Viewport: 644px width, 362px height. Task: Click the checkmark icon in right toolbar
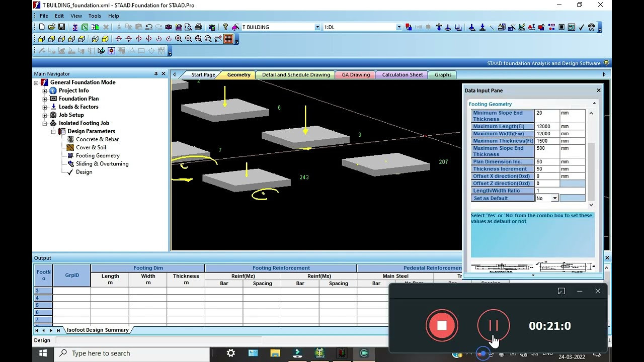click(581, 27)
